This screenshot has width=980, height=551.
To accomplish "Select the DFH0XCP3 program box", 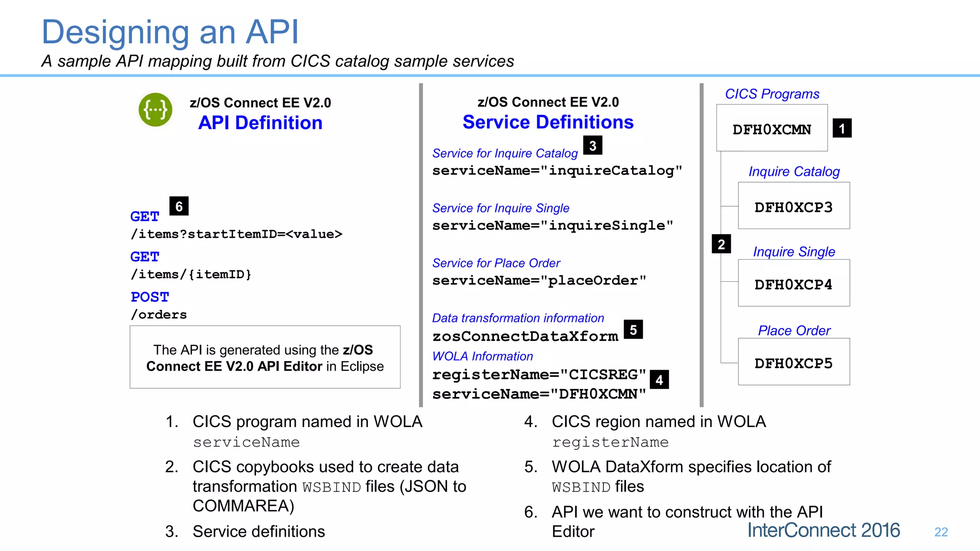I will click(x=793, y=206).
